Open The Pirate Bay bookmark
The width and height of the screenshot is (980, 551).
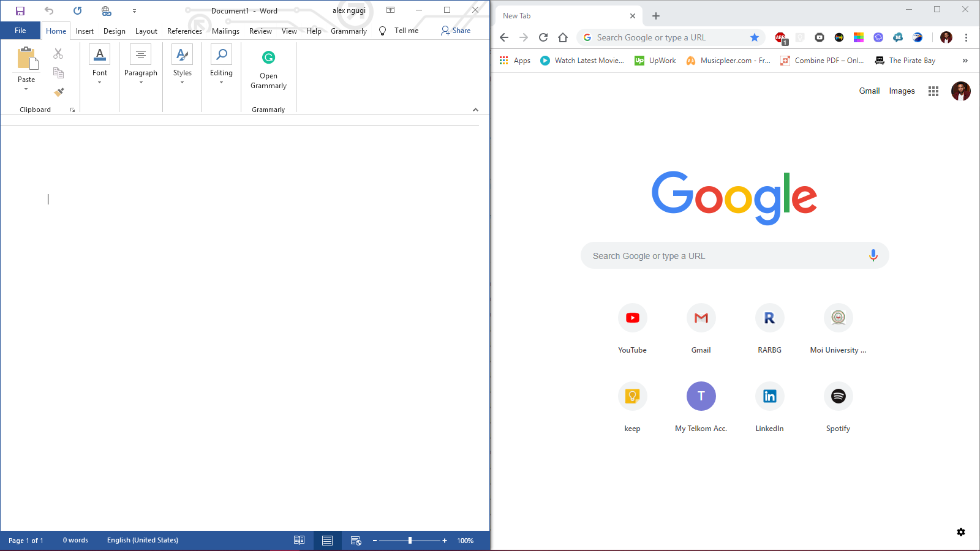click(x=905, y=61)
